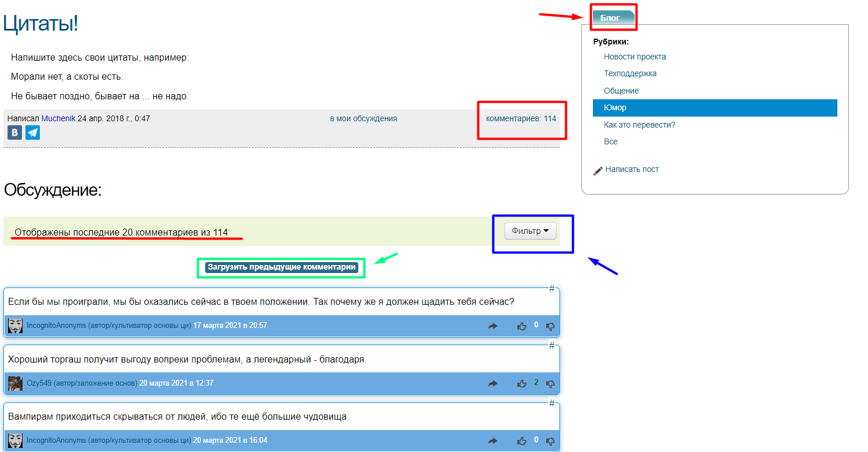The width and height of the screenshot is (868, 452).
Task: Click Написать пост link
Action: coord(631,169)
